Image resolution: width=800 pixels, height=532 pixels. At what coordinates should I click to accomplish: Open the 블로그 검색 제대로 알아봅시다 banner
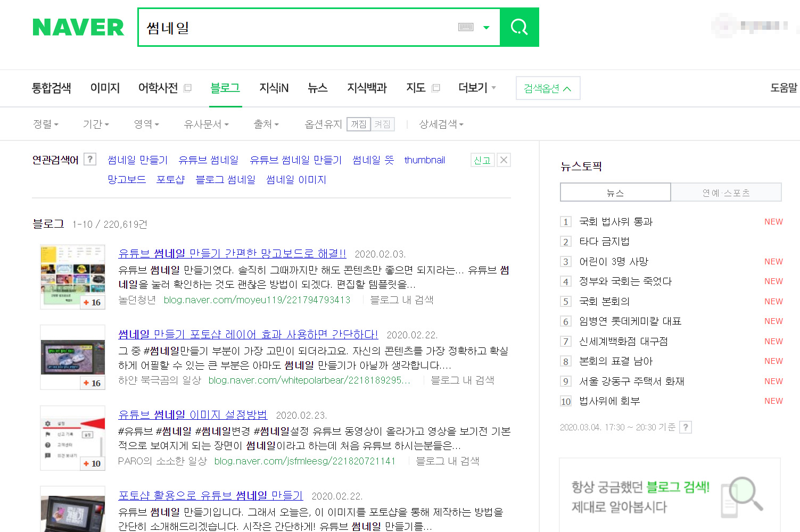click(670, 496)
